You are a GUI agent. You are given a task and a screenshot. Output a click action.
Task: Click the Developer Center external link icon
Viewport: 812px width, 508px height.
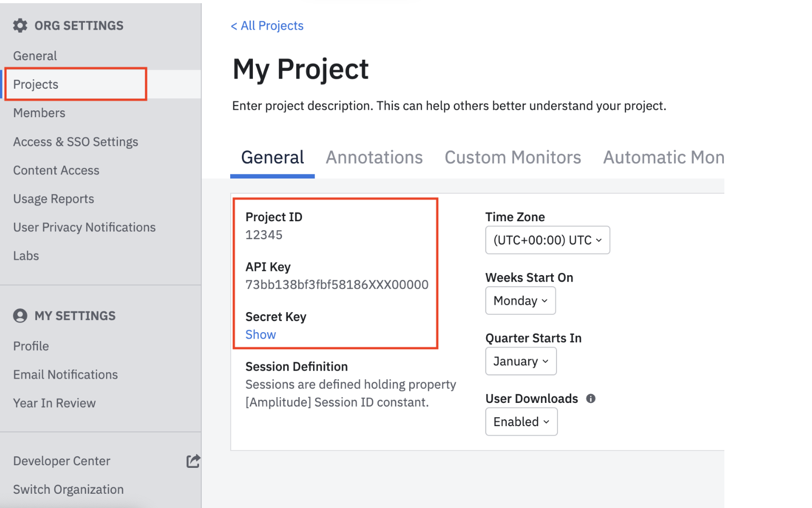(193, 461)
